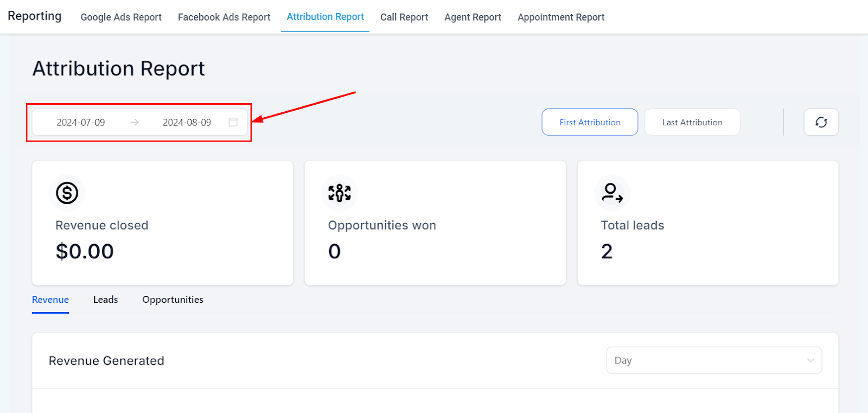Click the end date 2024-08-09 field
The height and width of the screenshot is (413, 868).
[187, 123]
